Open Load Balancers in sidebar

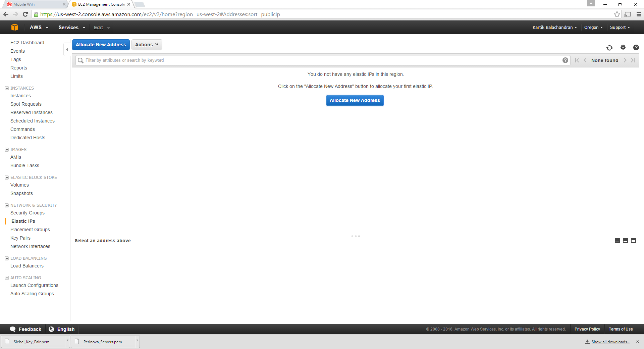(x=27, y=266)
